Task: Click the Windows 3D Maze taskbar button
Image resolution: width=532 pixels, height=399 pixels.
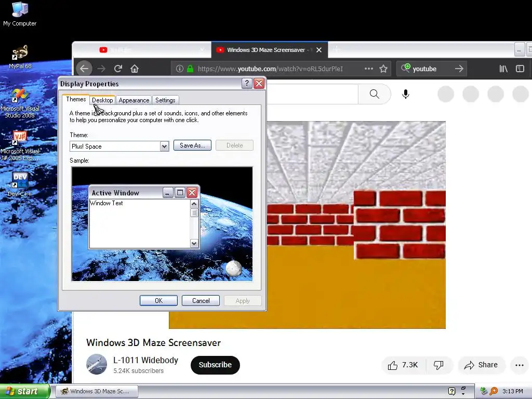Action: pyautogui.click(x=97, y=391)
